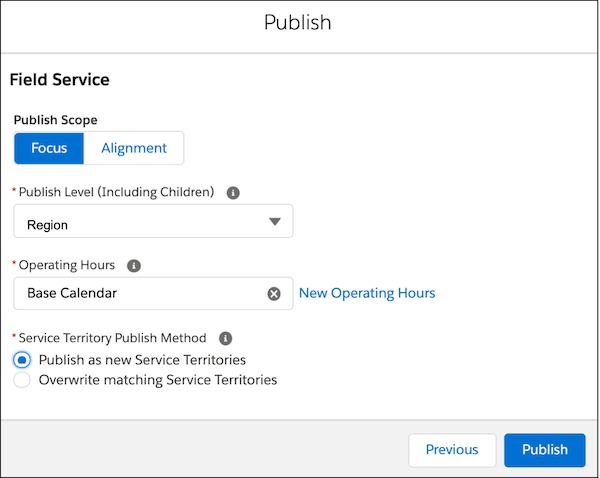Click the Operating Hours label text

67,265
